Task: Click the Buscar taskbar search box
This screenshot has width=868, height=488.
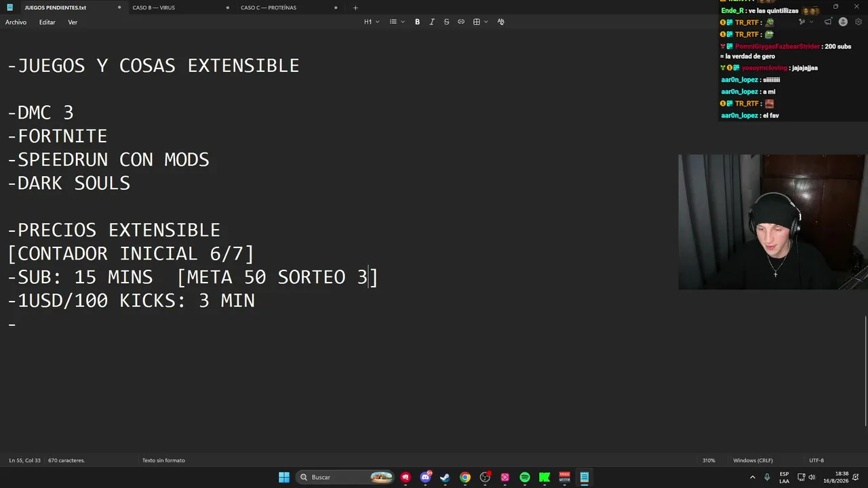Action: 346,477
